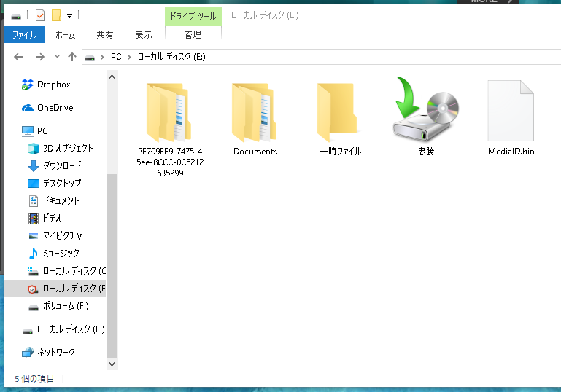The image size is (561, 392).
Task: Click the Documents folder name label
Action: pyautogui.click(x=255, y=152)
